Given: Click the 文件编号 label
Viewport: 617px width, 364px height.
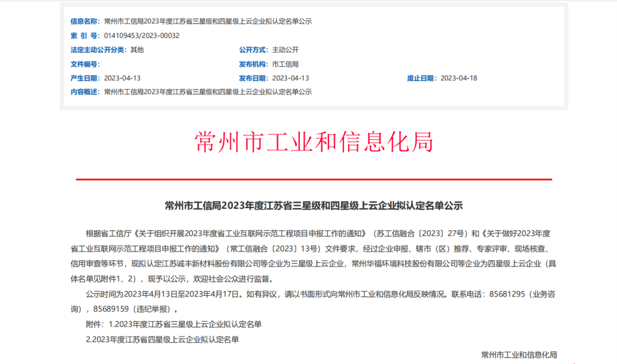Looking at the screenshot, I should point(85,64).
